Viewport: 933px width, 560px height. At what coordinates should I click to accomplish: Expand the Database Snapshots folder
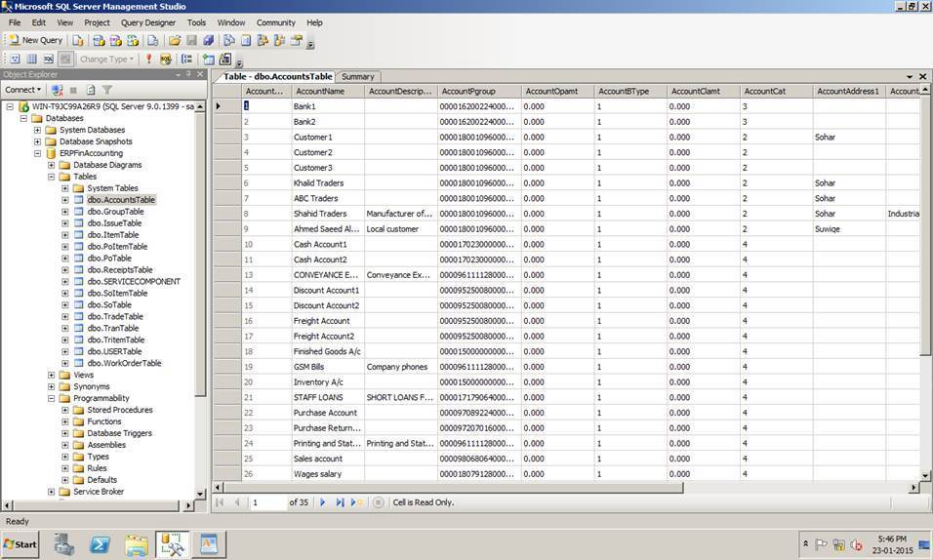point(37,141)
